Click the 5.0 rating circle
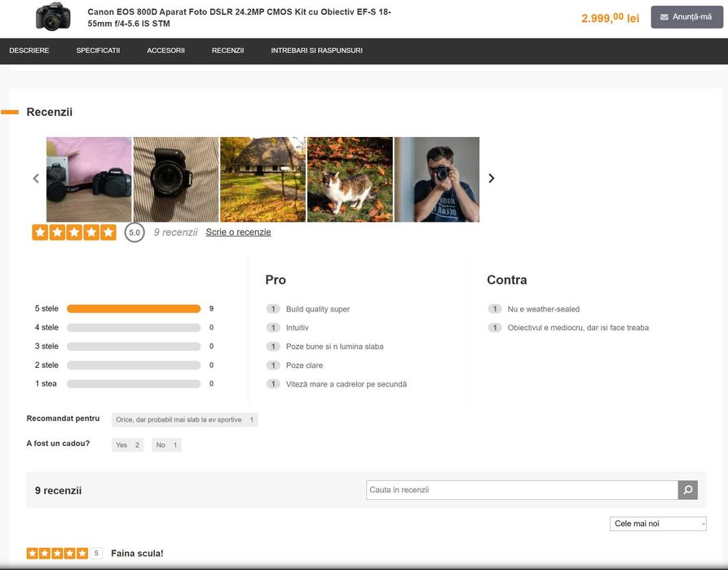This screenshot has height=570, width=728. [135, 232]
